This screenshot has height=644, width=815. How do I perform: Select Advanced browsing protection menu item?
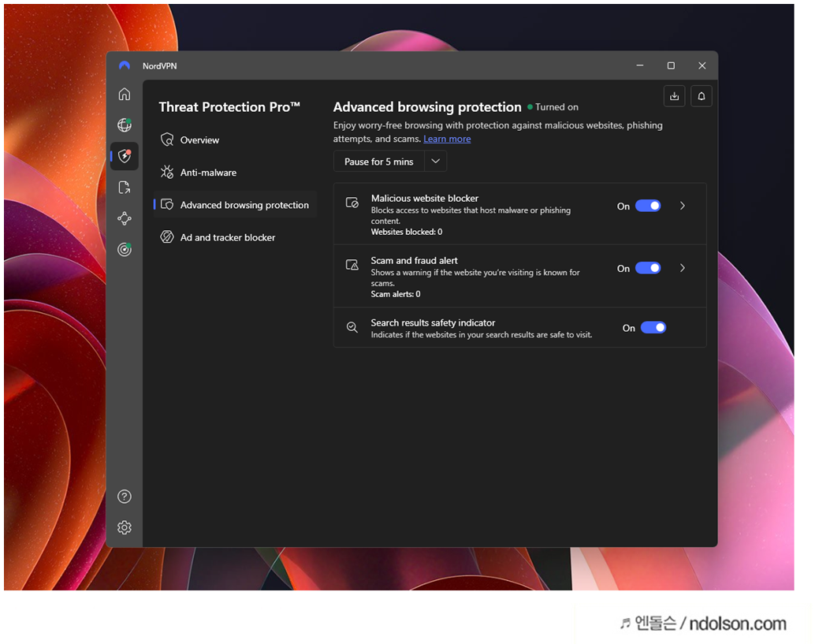pyautogui.click(x=235, y=205)
